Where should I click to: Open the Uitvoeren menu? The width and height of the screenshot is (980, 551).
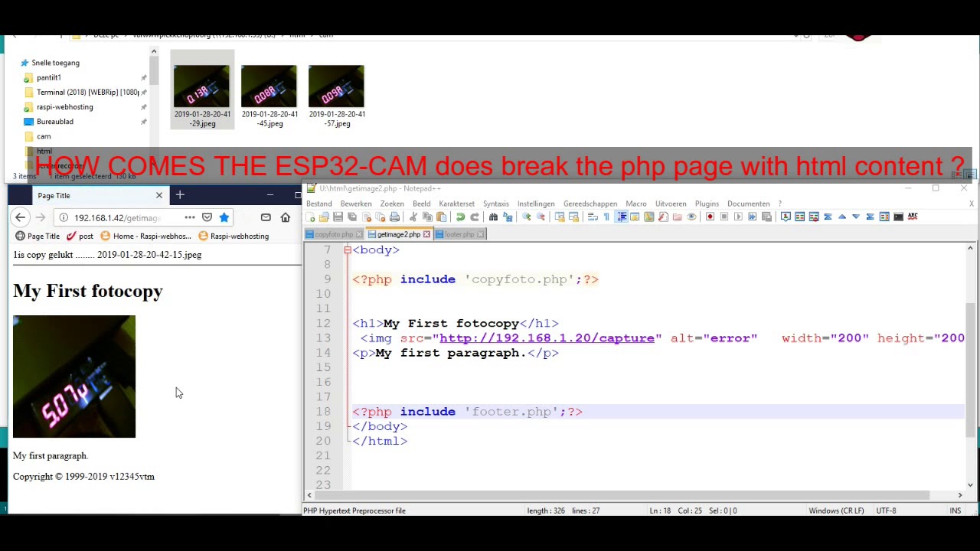pyautogui.click(x=671, y=204)
